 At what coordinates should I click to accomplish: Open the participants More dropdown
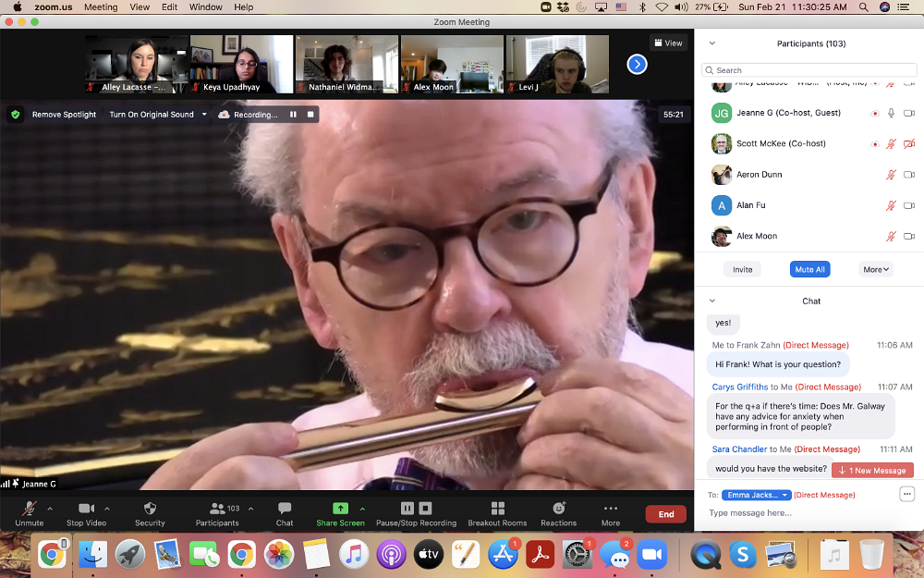coord(876,269)
